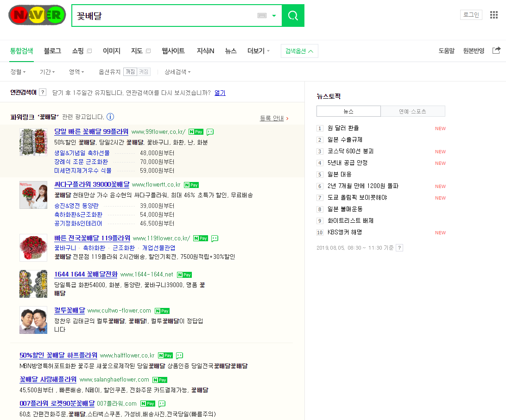The image size is (506, 420).
Task: Open the 영역 area dropdown
Action: click(76, 72)
